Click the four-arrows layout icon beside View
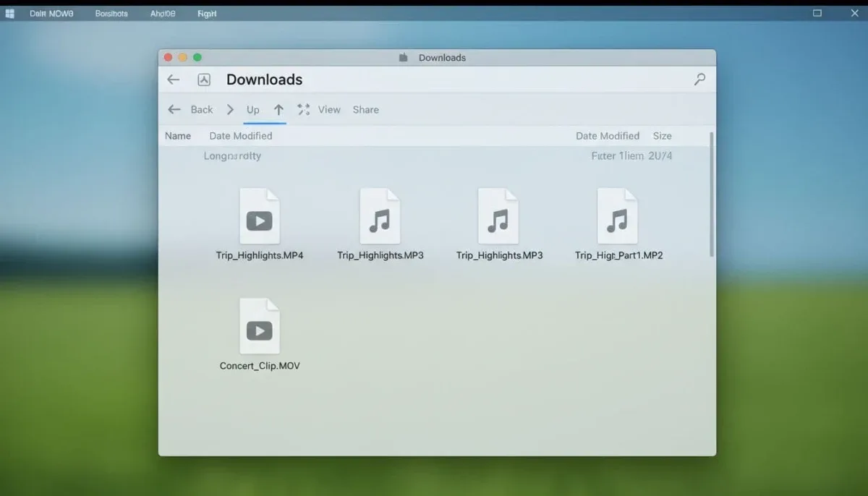The image size is (868, 496). [x=303, y=109]
